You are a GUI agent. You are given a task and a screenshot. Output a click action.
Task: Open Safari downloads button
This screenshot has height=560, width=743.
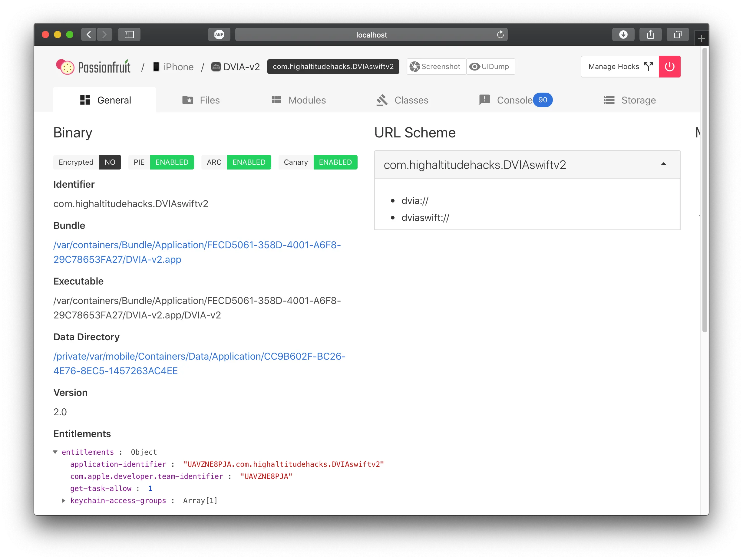tap(623, 34)
